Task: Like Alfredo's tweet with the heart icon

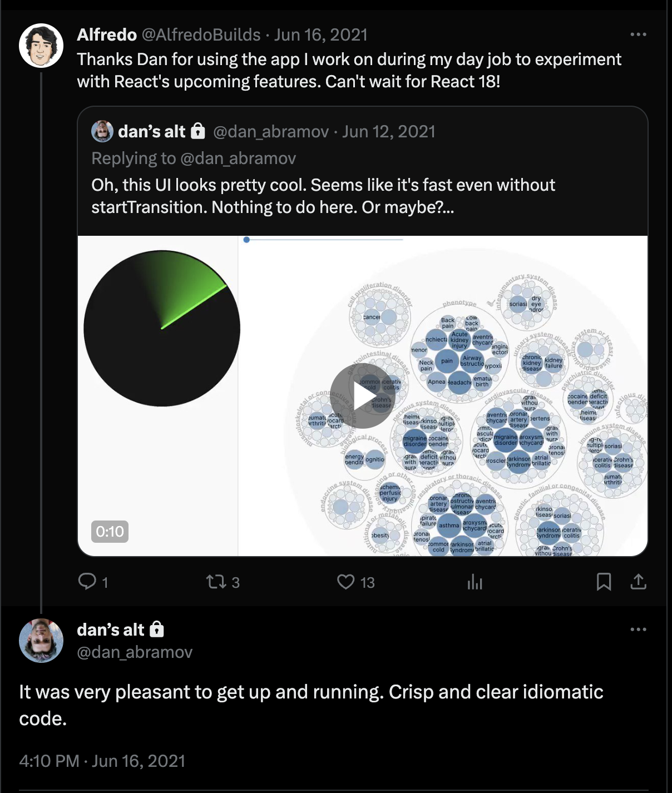Action: tap(346, 582)
